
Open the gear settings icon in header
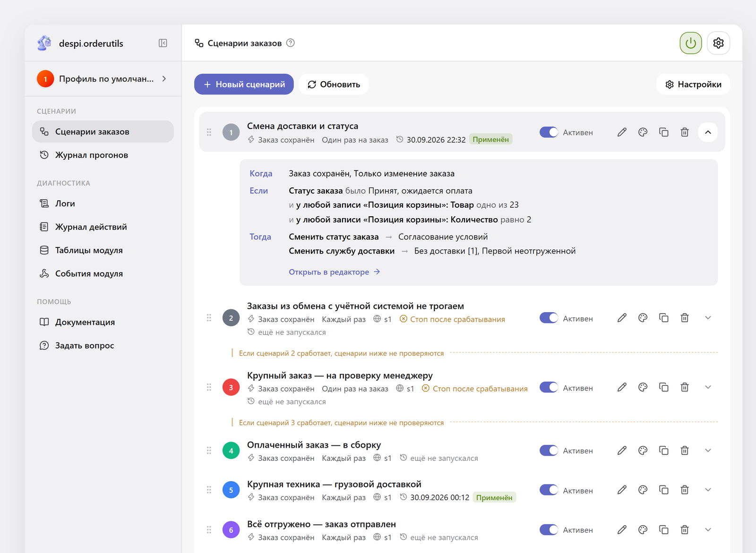tap(718, 43)
